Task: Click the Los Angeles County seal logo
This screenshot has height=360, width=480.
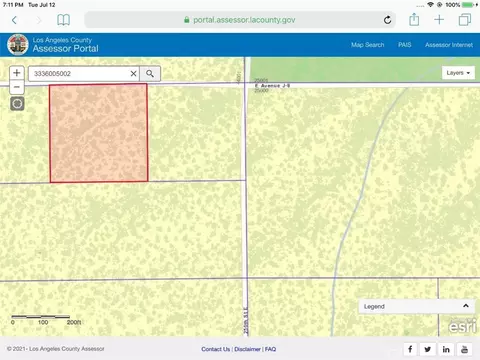Action: coord(18,45)
